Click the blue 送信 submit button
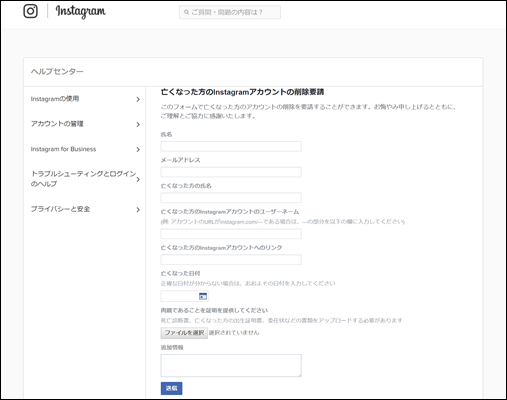 pos(171,388)
